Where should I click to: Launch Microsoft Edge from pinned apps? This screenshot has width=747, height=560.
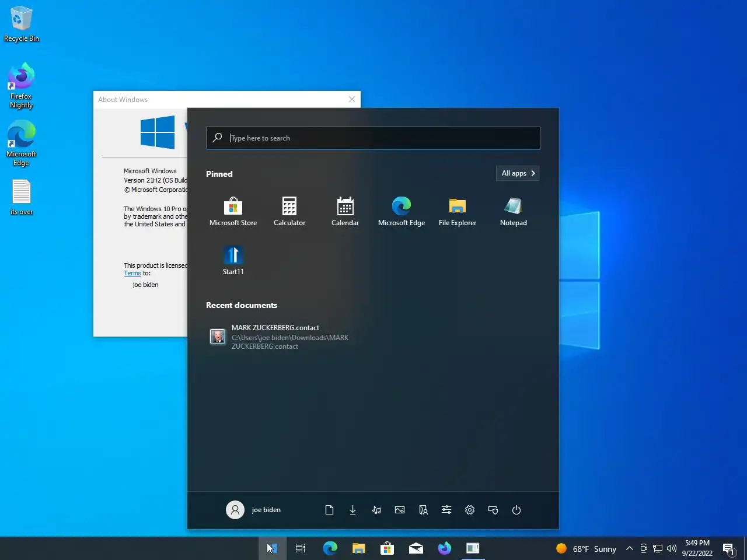402,212
